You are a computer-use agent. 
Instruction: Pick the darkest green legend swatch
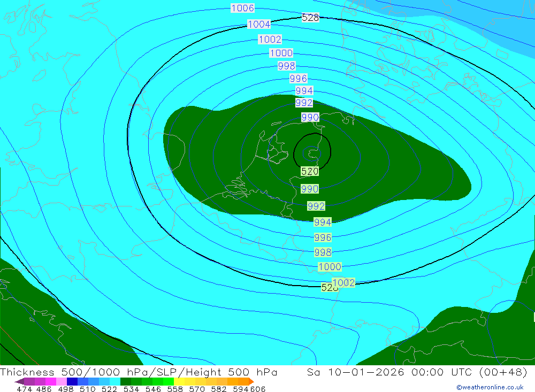tap(126, 381)
